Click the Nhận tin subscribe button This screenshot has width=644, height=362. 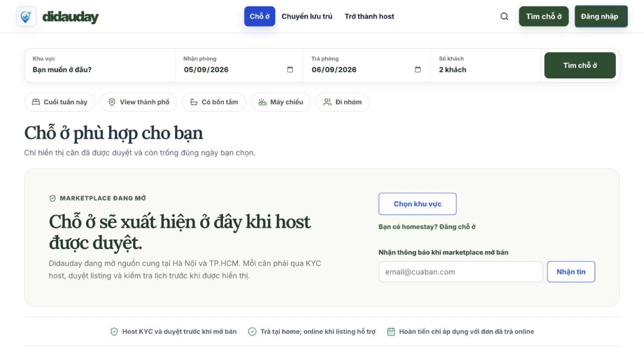[x=571, y=272]
